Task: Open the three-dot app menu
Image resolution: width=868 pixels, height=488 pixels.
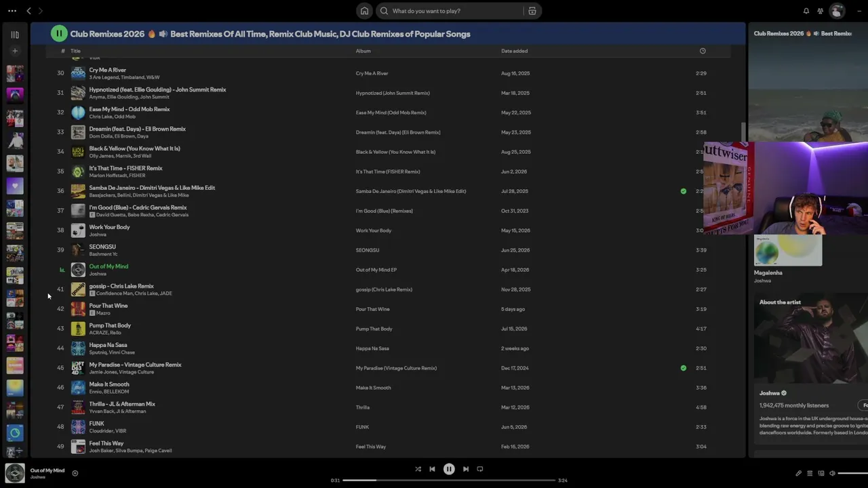Action: (12, 11)
